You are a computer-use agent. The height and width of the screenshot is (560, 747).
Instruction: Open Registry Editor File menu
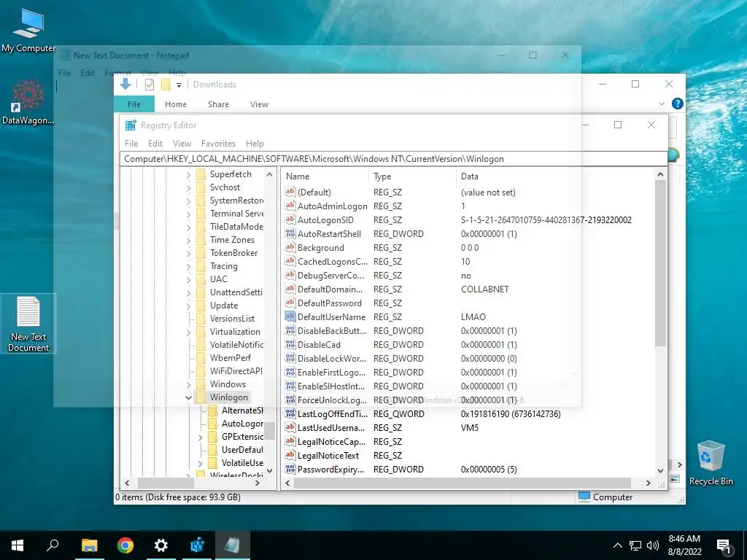click(131, 144)
